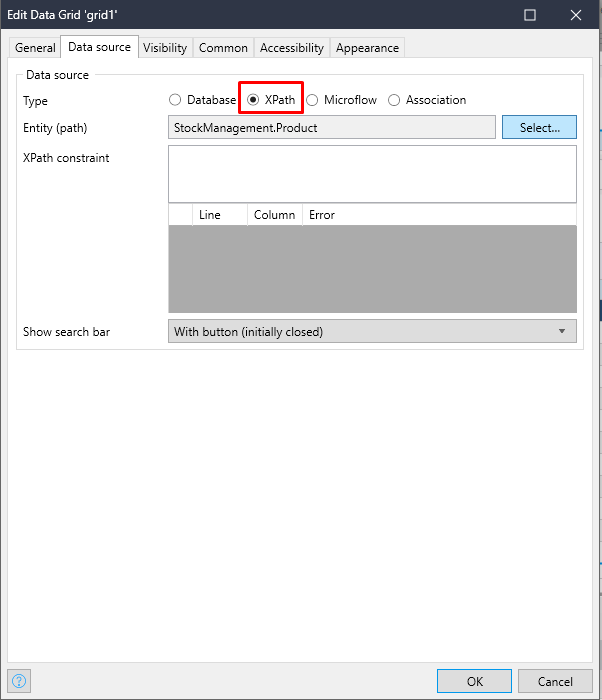Select the Association radio button
Image resolution: width=602 pixels, height=700 pixels.
click(x=395, y=100)
